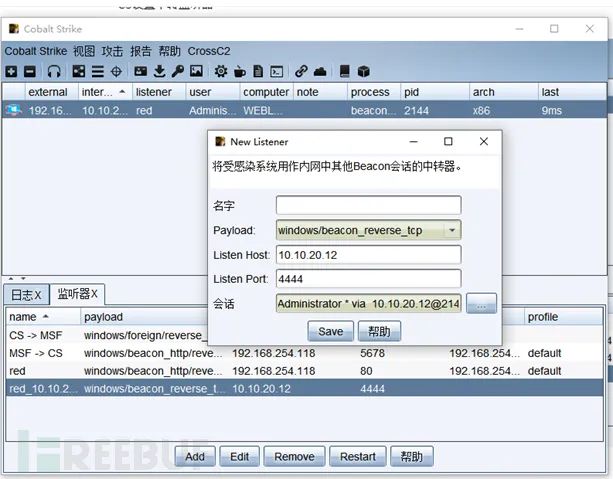
Task: Expand the Payload dropdown arrow
Action: (452, 230)
